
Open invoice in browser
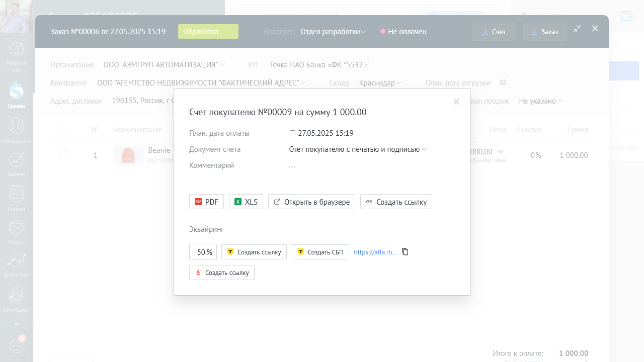tap(311, 202)
